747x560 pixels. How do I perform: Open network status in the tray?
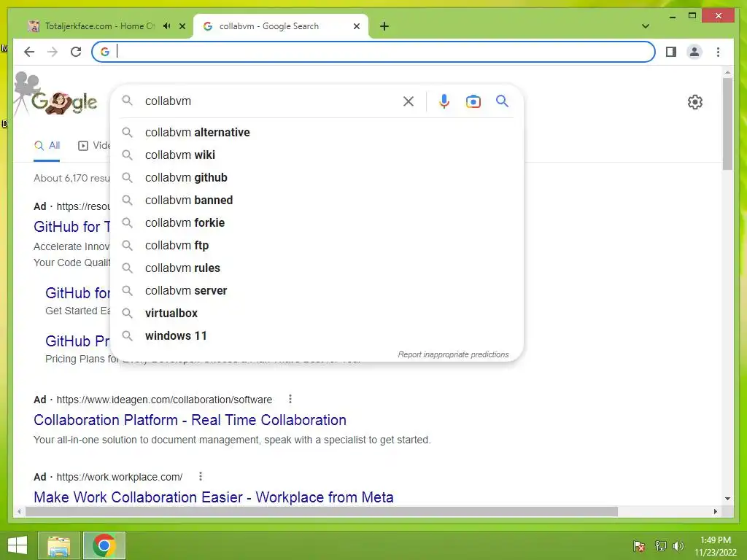(660, 546)
